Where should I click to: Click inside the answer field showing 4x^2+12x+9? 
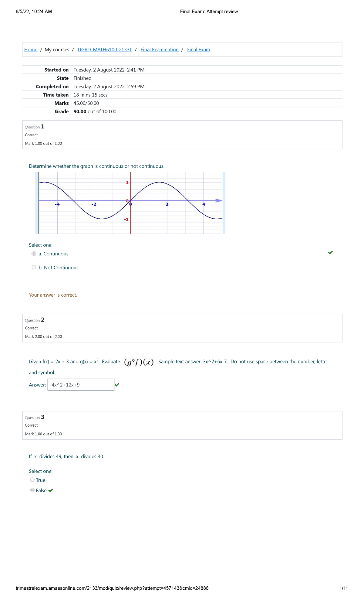(80, 384)
